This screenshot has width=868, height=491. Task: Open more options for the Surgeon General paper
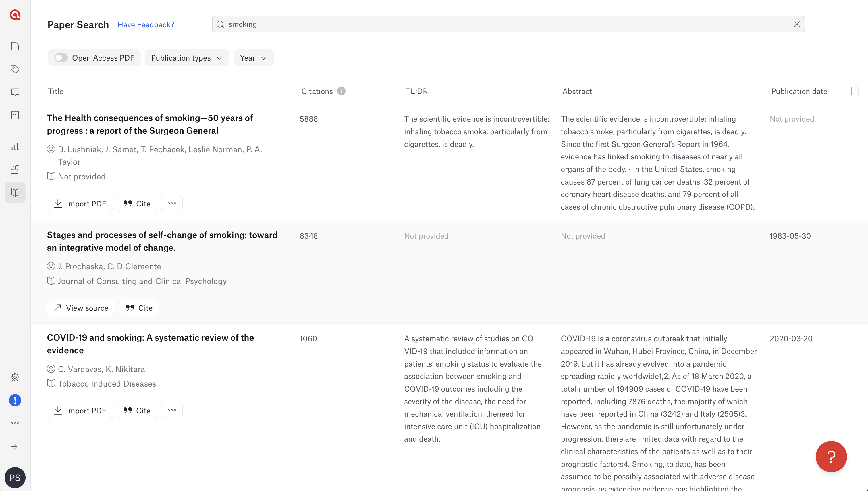pyautogui.click(x=172, y=203)
